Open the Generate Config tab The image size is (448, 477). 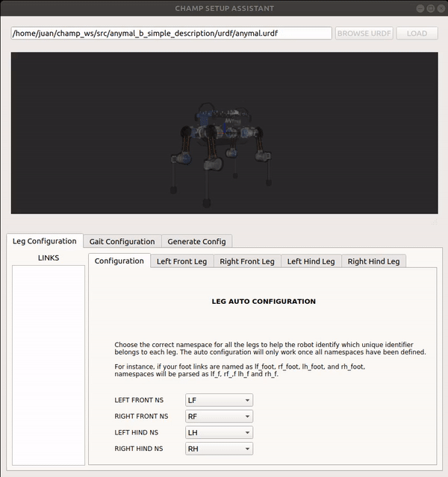(196, 242)
